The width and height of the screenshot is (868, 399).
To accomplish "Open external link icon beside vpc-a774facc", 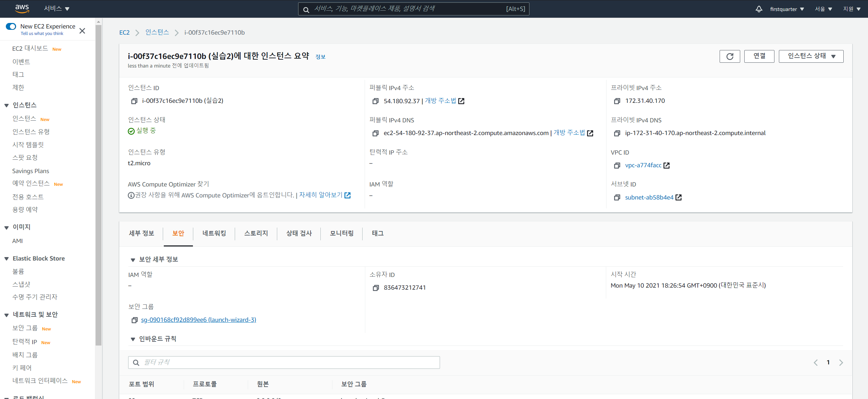I will [667, 166].
